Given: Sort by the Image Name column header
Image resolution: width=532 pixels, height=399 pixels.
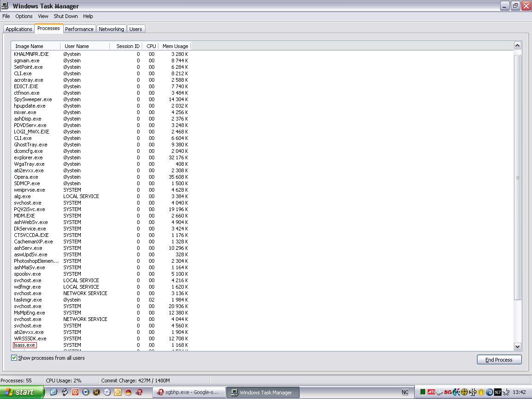Looking at the screenshot, I should (x=36, y=46).
